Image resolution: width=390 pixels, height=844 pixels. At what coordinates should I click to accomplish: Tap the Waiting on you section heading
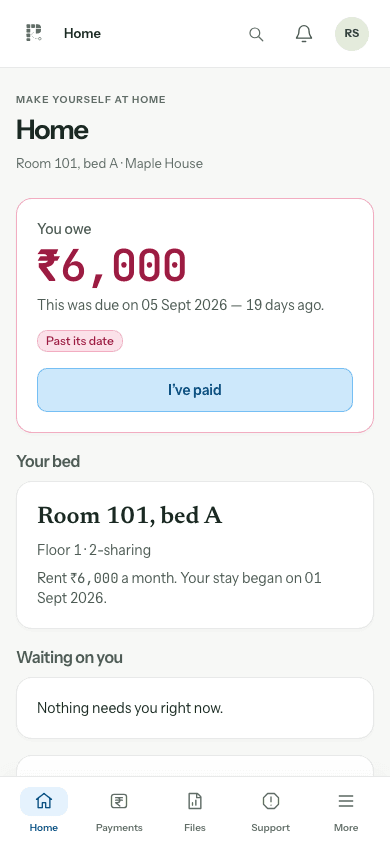click(69, 657)
